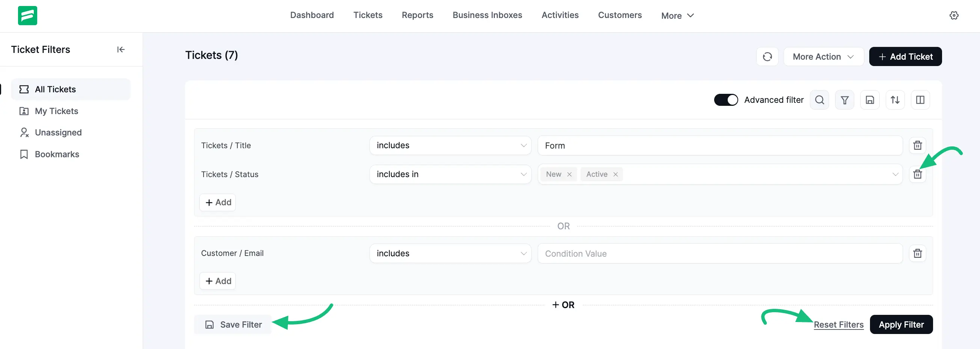Delete the Tickets / Title condition row

click(917, 145)
